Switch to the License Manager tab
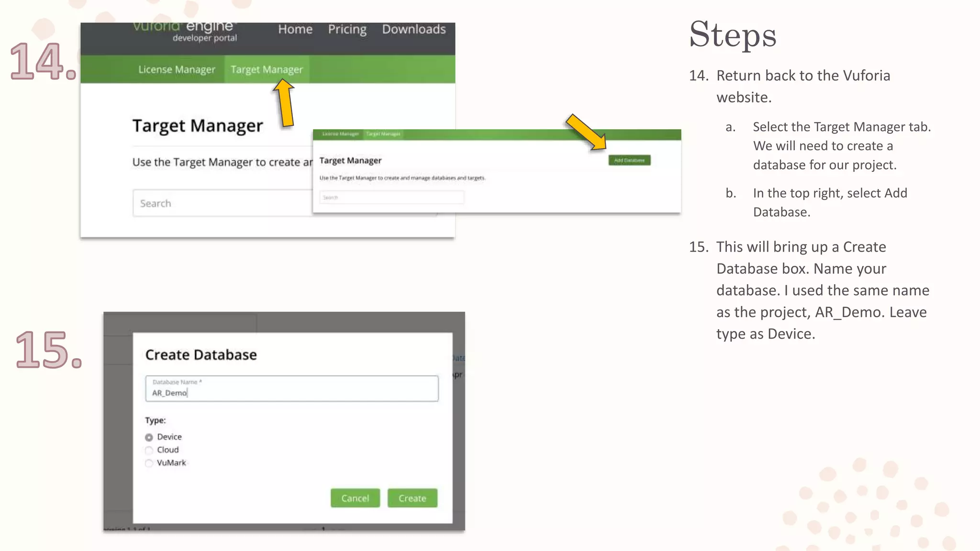 pos(177,69)
